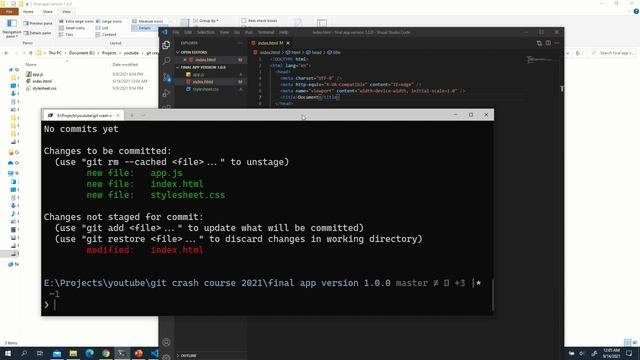
Task: Expand the OUTLINE section in VS Code
Action: [187, 356]
